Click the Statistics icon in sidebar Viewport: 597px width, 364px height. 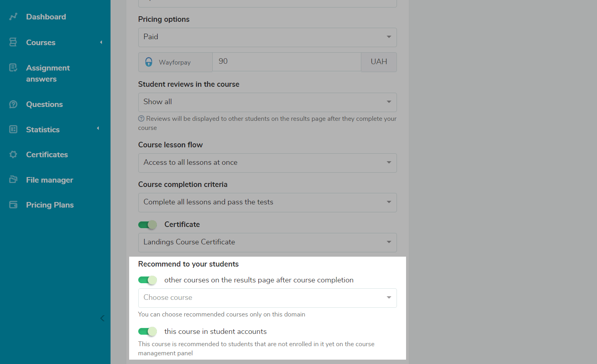[x=13, y=130]
